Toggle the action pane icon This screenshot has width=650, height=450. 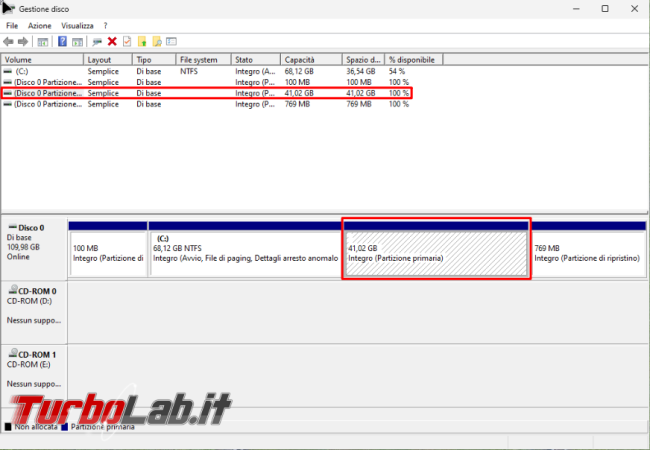(x=77, y=41)
